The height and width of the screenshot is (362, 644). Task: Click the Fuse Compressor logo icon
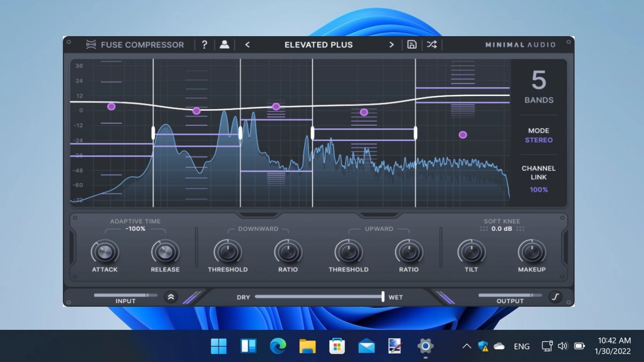91,45
